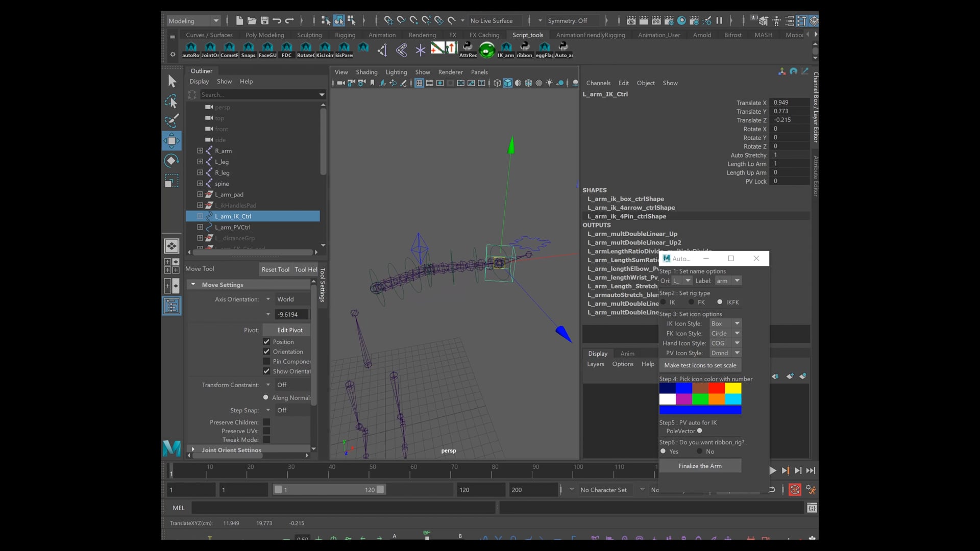Open the FK Icon Style Circle dropdown
This screenshot has height=551, width=980.
click(725, 333)
